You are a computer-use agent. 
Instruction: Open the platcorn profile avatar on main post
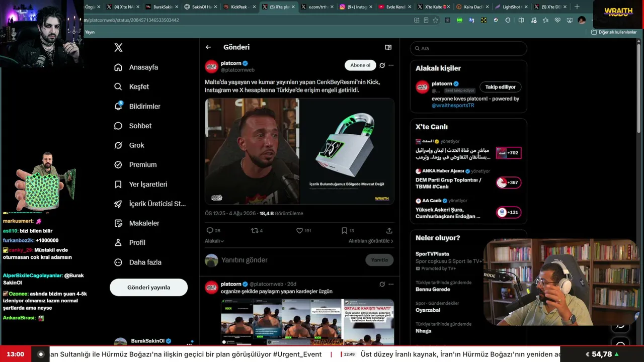tap(211, 66)
